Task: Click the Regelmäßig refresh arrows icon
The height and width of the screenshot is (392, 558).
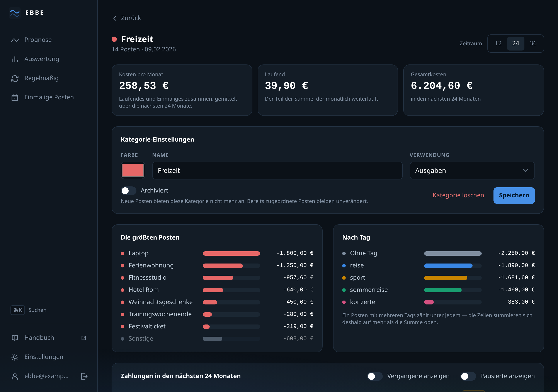Action: 15,78
